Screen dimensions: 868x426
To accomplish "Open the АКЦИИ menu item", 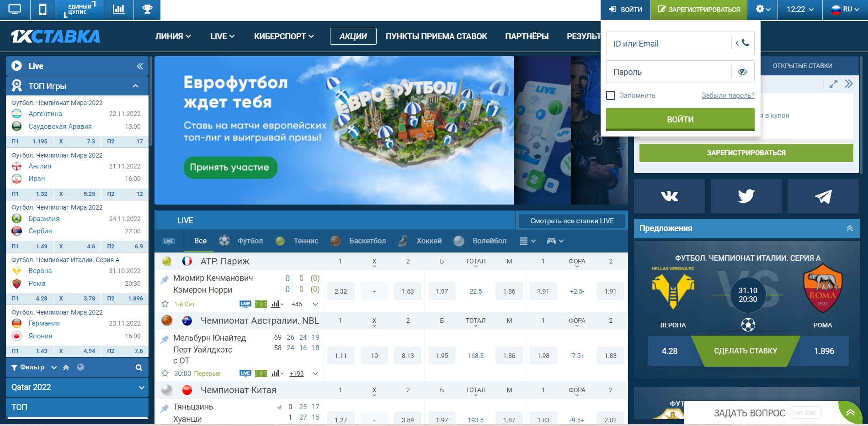I will [x=353, y=37].
